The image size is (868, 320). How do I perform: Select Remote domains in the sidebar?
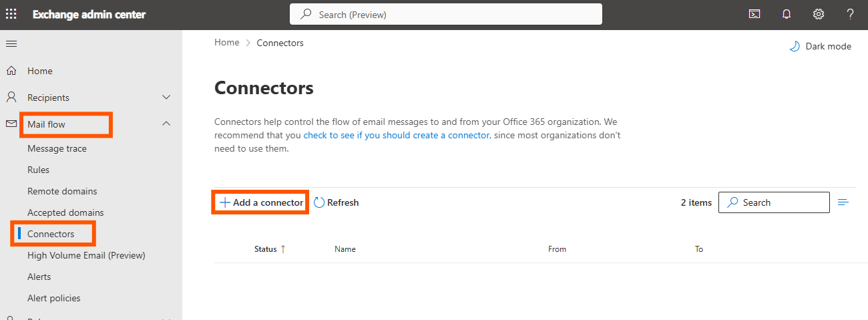tap(62, 191)
